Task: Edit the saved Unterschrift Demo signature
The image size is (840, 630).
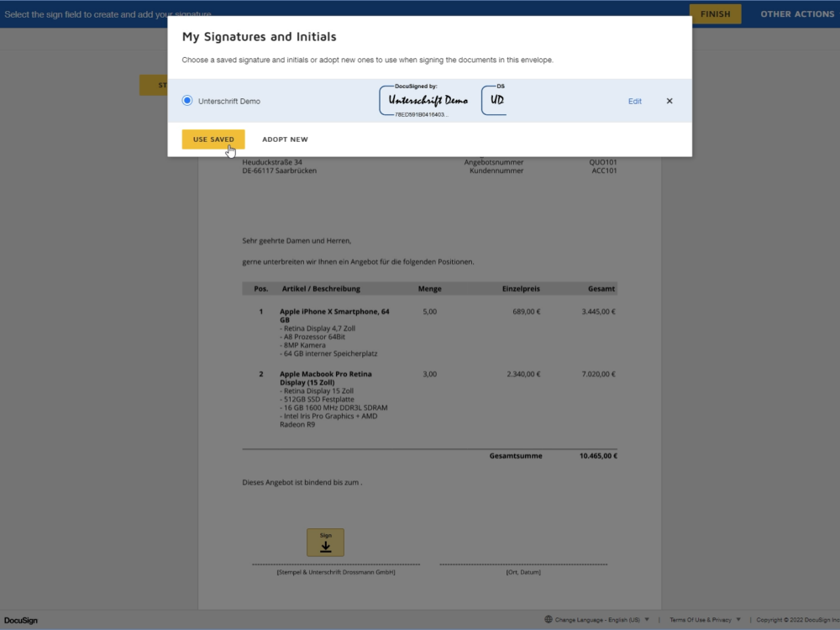Action: pyautogui.click(x=634, y=101)
